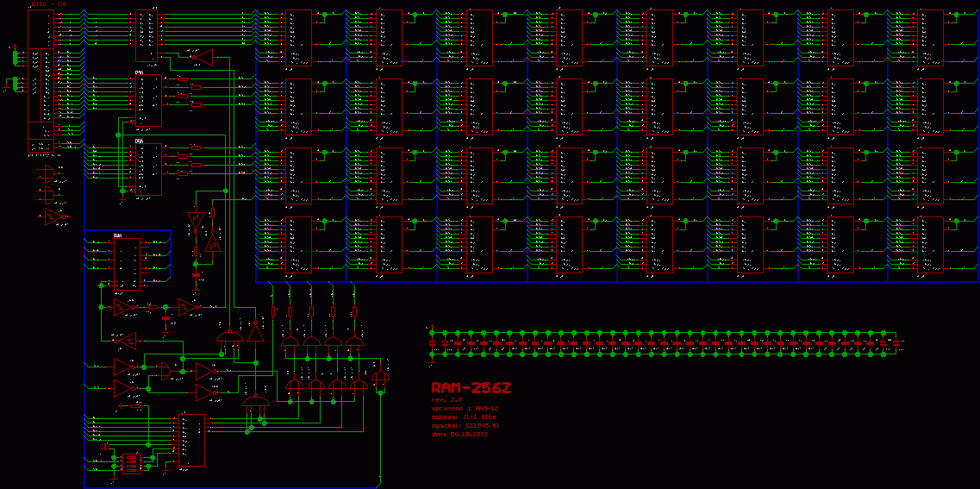Click the inverter gate right of top buffer chip
The image size is (980, 489).
202,58
